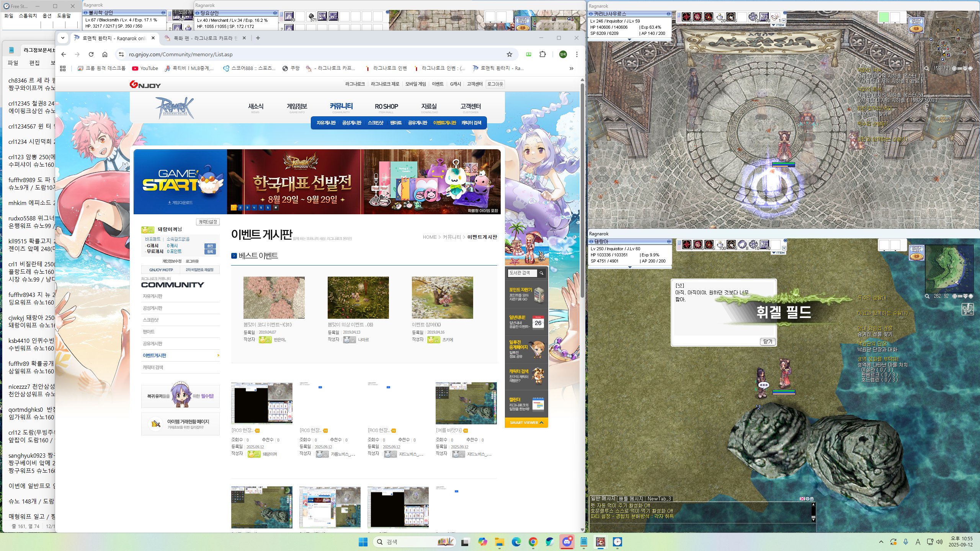This screenshot has width=980, height=551.
Task: Open File Explorer on the taskbar
Action: 499,542
